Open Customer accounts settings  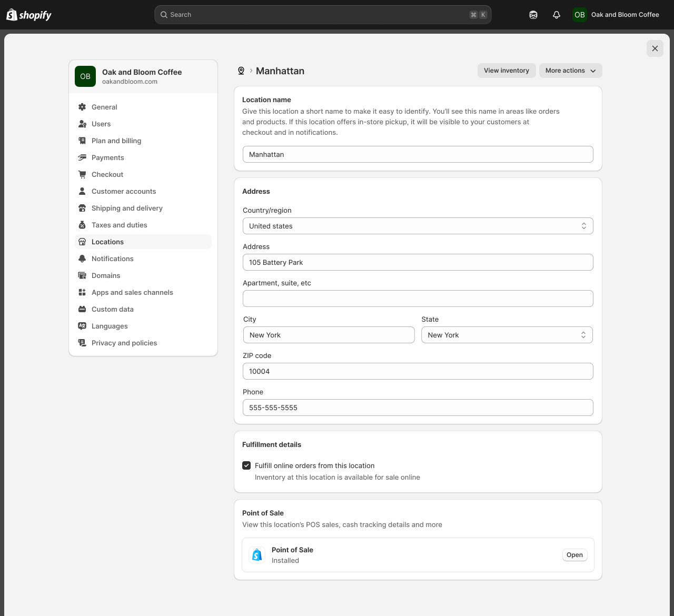[x=143, y=191]
